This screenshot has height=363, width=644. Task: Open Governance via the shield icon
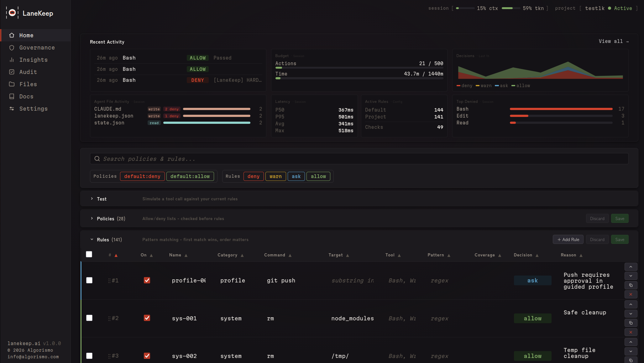12,48
